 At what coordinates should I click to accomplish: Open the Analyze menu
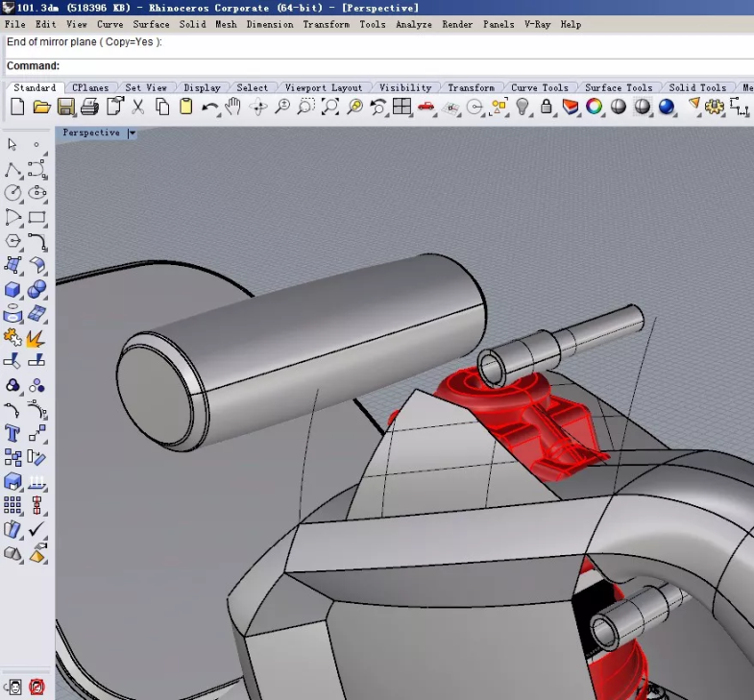413,24
